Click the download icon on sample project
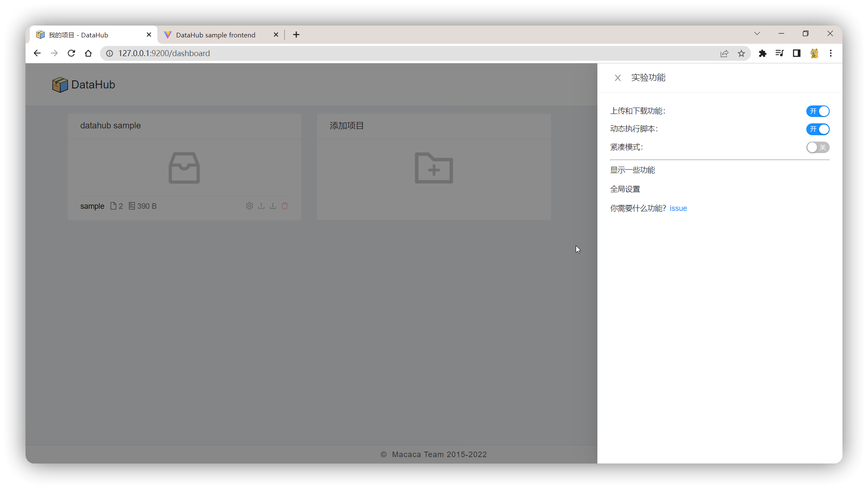The height and width of the screenshot is (489, 868). tap(273, 206)
